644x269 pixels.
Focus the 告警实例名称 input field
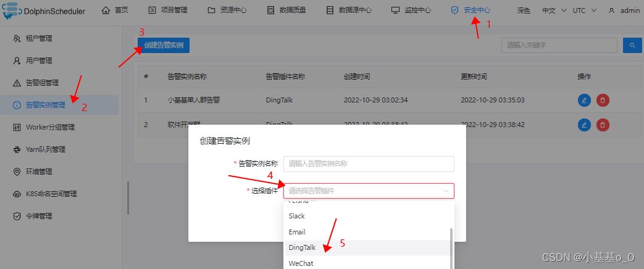click(369, 163)
